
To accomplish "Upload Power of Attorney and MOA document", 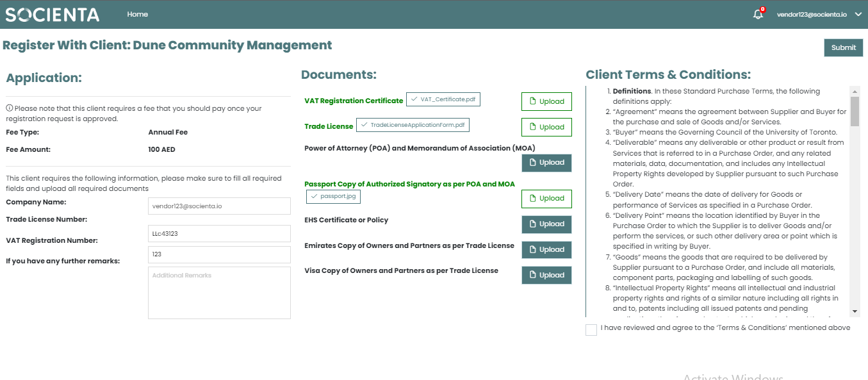I will [x=546, y=163].
